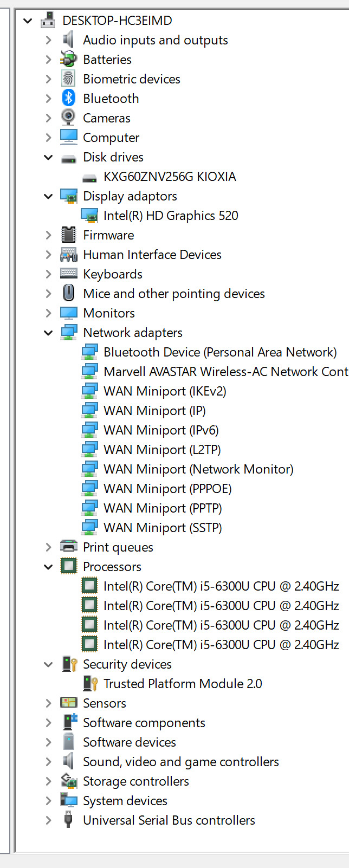The height and width of the screenshot is (868, 349).
Task: Select WAN Miniport (PPPOE) entry
Action: pyautogui.click(x=167, y=489)
